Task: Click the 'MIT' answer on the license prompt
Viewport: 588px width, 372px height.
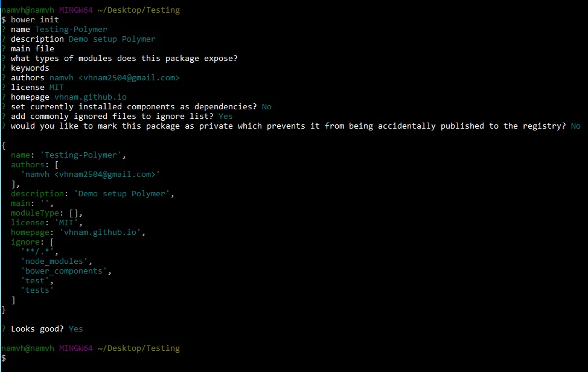Action: tap(56, 87)
